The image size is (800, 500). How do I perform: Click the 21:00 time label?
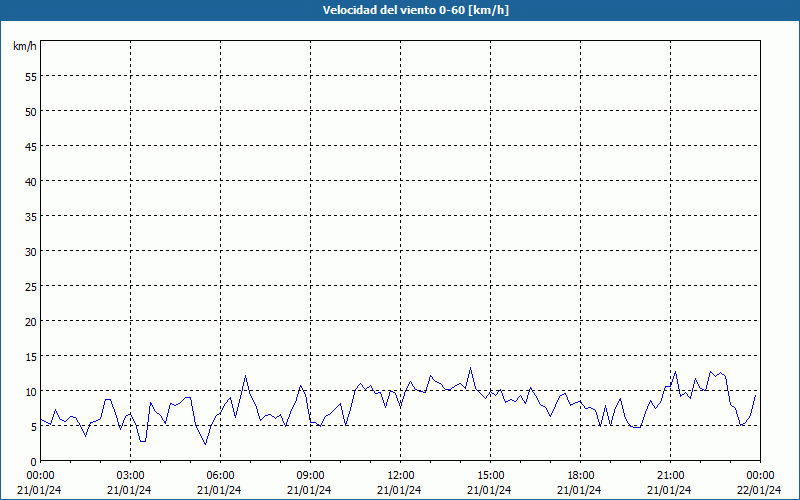pos(670,476)
